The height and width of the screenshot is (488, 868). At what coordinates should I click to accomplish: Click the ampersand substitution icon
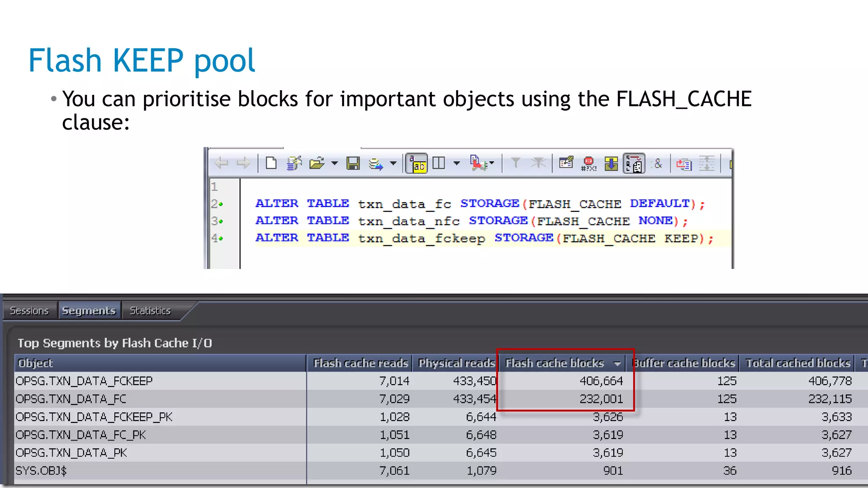(657, 163)
